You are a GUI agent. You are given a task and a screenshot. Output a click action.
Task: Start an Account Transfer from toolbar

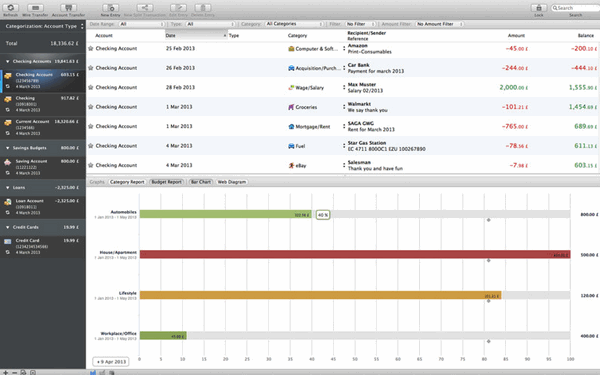(x=68, y=8)
